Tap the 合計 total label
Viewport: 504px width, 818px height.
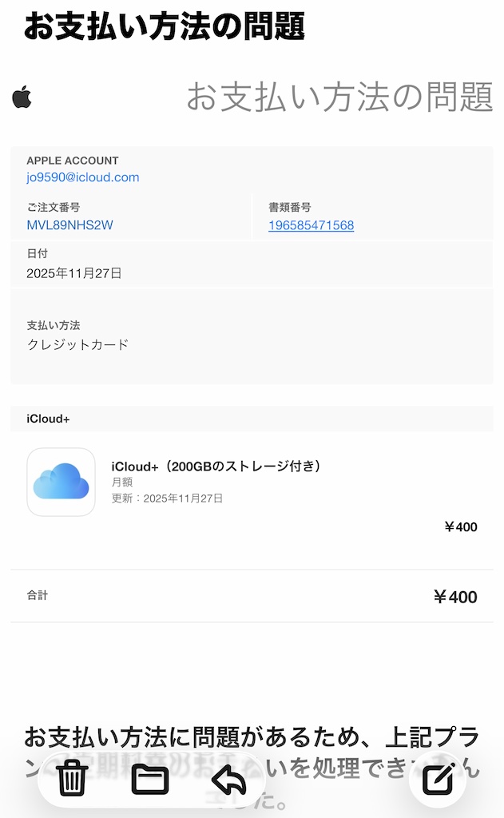click(x=38, y=595)
